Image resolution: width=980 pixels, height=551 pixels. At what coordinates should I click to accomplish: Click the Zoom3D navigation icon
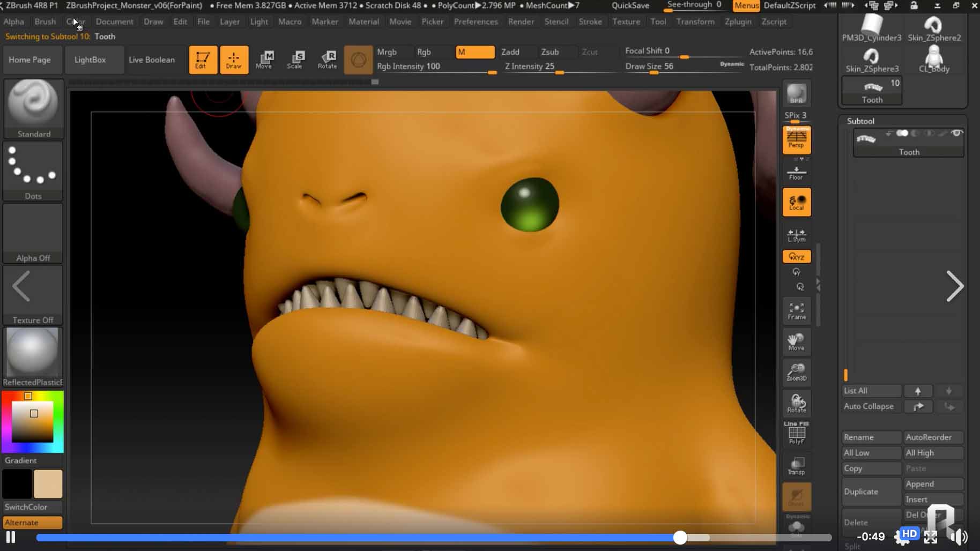tap(796, 371)
